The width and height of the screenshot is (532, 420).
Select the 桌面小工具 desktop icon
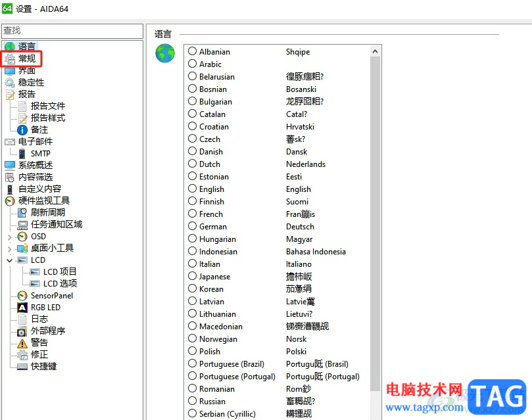click(22, 248)
